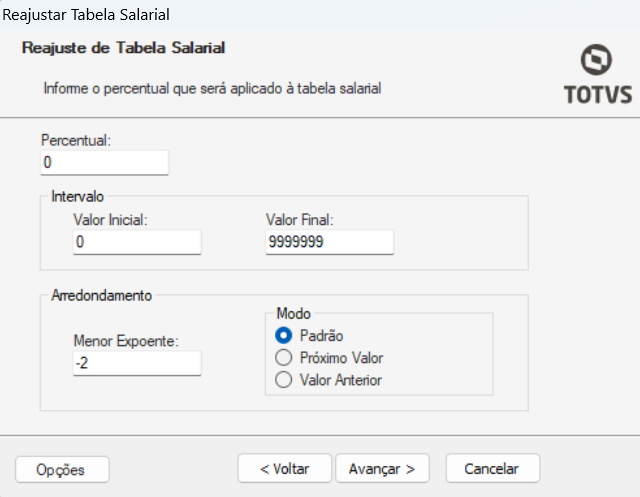The image size is (640, 497).
Task: Click the Percentual label text
Action: [x=75, y=141]
